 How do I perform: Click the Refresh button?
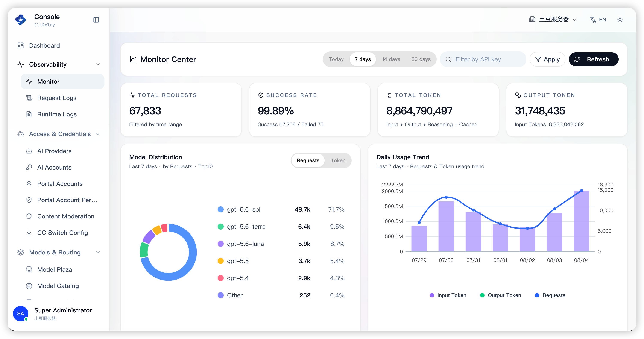[594, 59]
